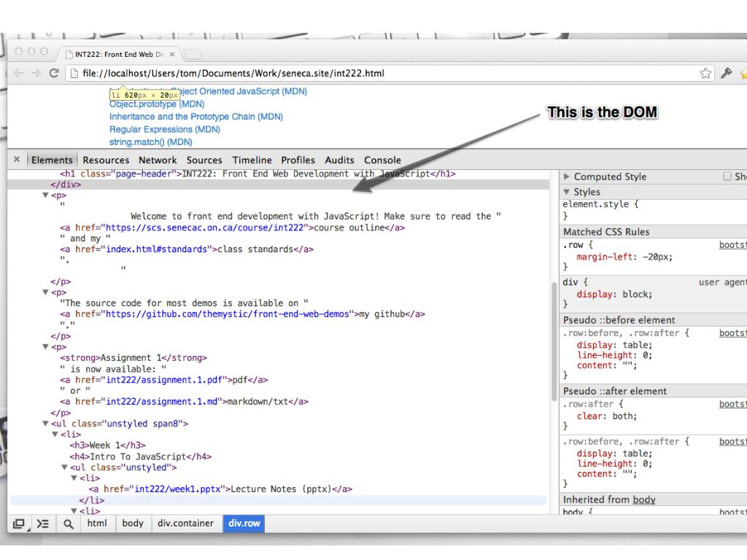The height and width of the screenshot is (560, 747).
Task: Show the console drawer icon
Action: coord(43,524)
